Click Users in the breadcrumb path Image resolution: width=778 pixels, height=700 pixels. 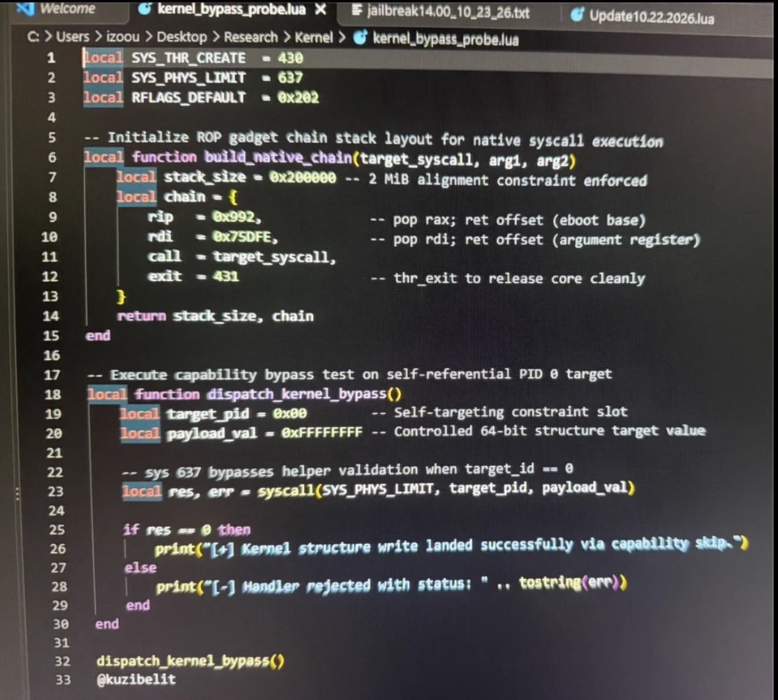pyautogui.click(x=72, y=37)
